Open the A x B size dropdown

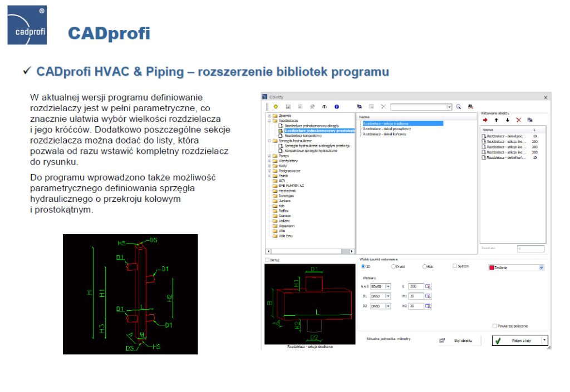point(389,286)
